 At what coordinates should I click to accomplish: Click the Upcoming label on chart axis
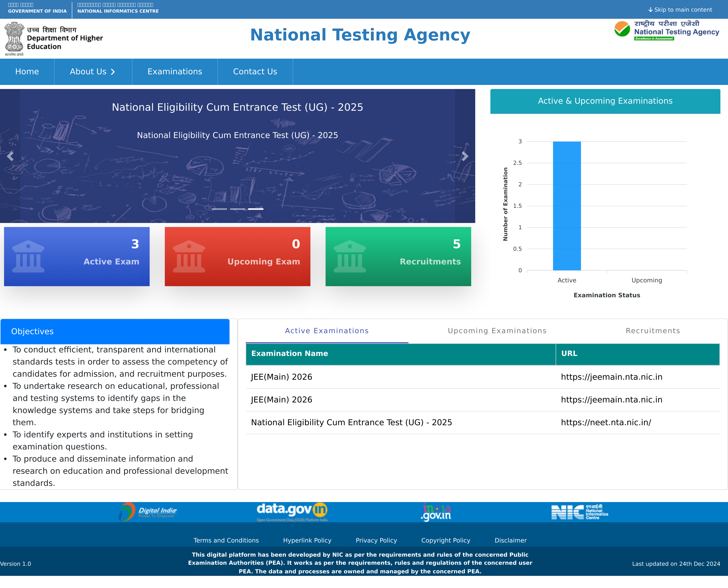pyautogui.click(x=647, y=280)
